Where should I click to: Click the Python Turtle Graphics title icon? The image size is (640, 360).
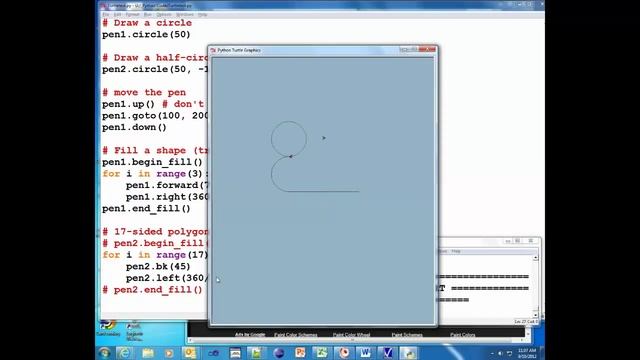[x=213, y=50]
